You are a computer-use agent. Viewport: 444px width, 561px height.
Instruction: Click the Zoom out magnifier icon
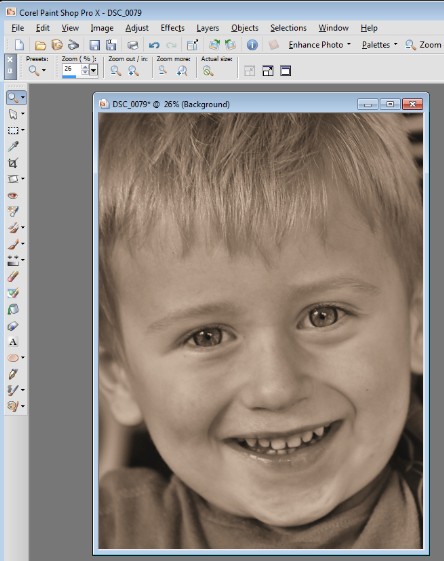point(116,71)
